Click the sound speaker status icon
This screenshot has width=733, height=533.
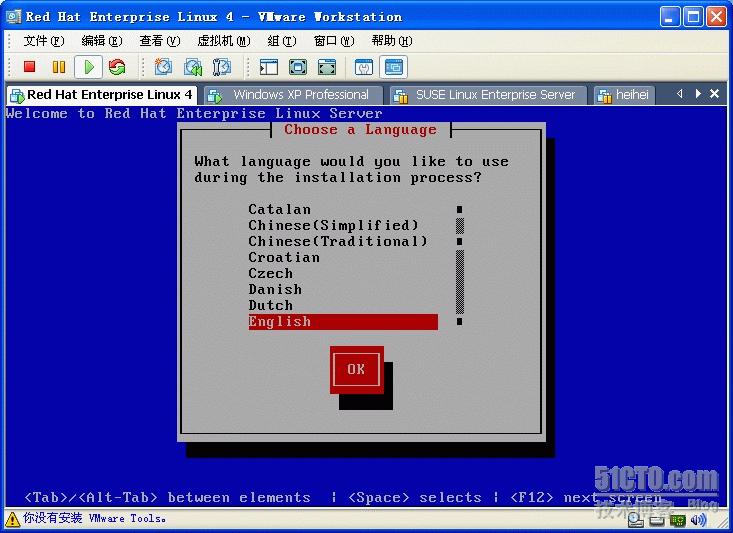(699, 520)
